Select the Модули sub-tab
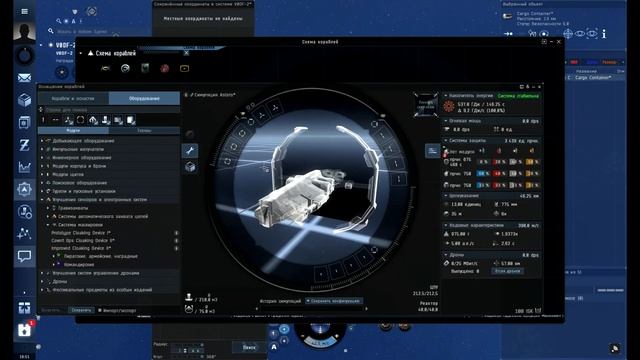The image size is (640, 360). [x=73, y=131]
